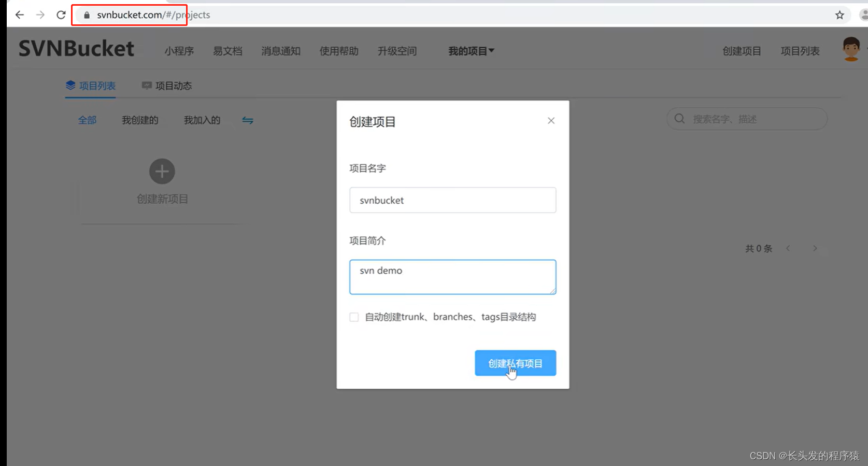
Task: Click 创建项目 in top navigation
Action: (x=742, y=51)
